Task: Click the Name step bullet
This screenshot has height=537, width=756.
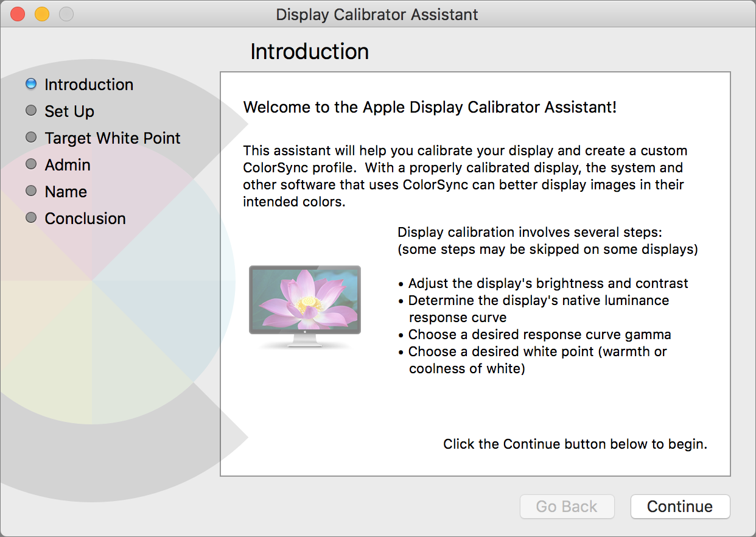Action: pos(31,191)
